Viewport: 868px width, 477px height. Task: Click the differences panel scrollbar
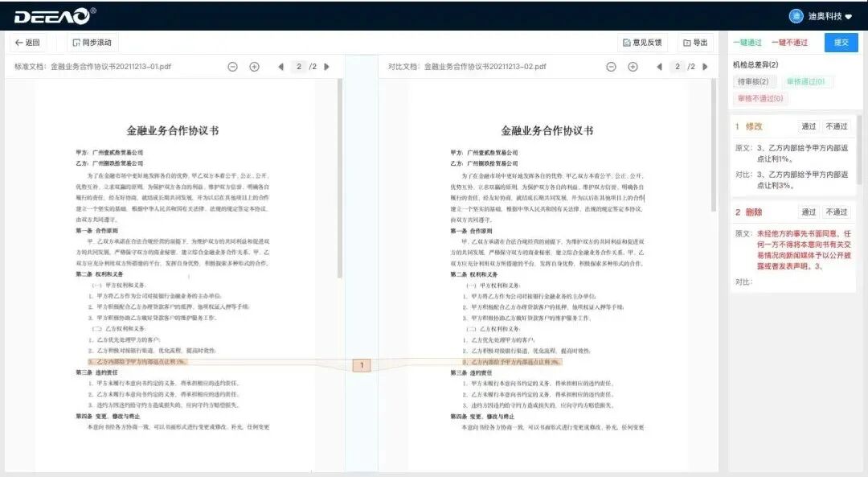(x=859, y=150)
